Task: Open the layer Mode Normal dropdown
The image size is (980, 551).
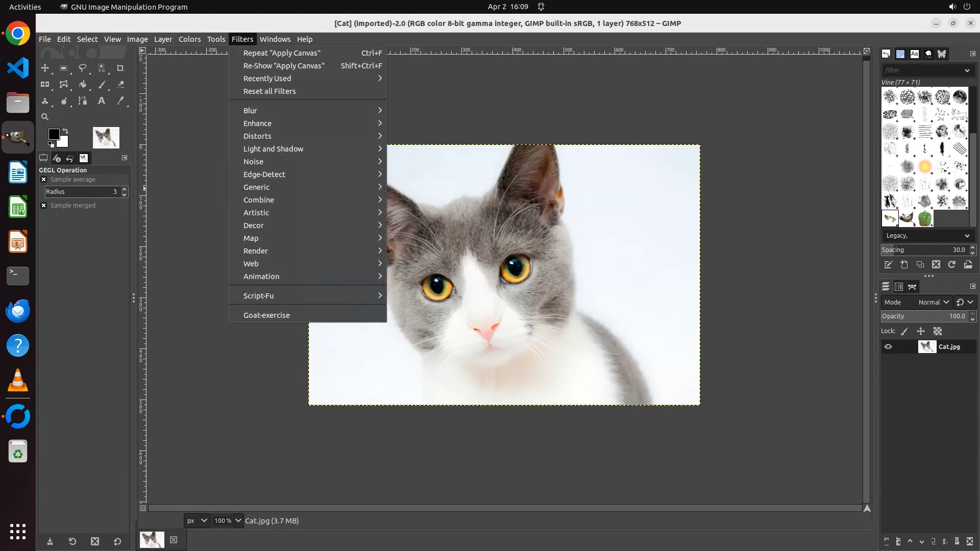Action: tap(933, 302)
